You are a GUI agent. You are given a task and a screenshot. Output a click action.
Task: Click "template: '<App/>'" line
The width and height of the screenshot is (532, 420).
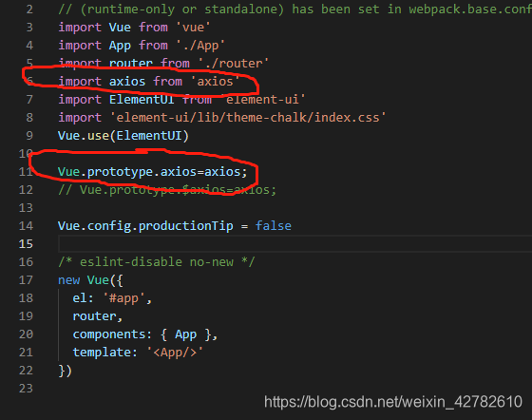(x=138, y=353)
